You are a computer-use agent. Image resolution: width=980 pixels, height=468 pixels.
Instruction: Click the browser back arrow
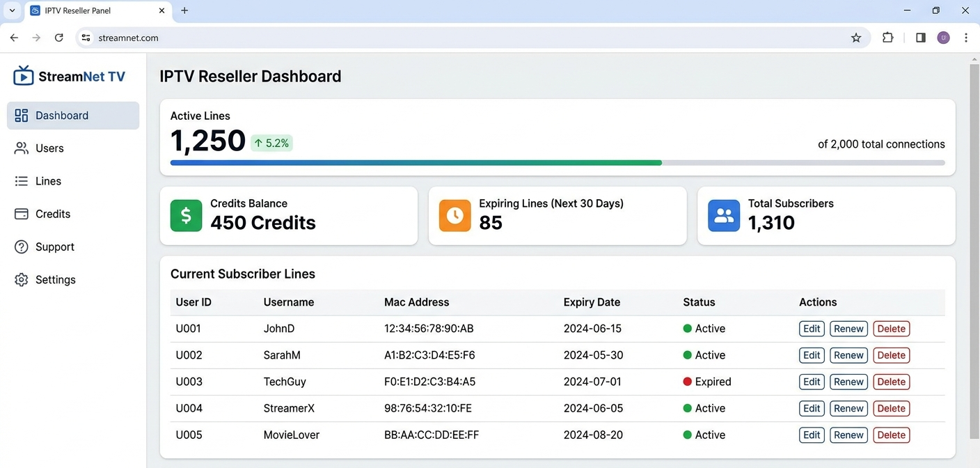(x=14, y=38)
